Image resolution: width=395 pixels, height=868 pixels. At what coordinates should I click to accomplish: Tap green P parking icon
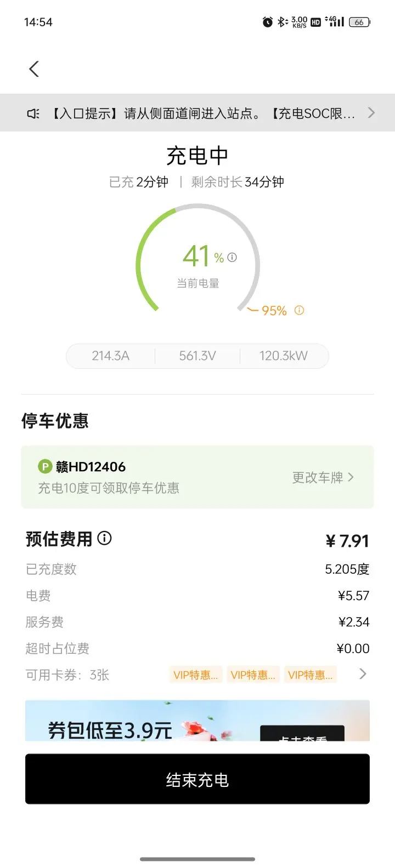pyautogui.click(x=45, y=467)
